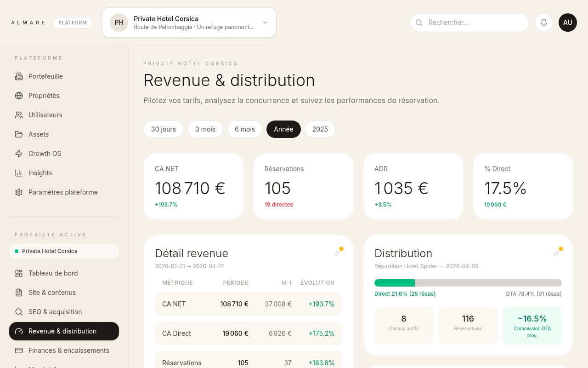
Task: Click the MÉTRIQUE column header
Action: click(177, 283)
